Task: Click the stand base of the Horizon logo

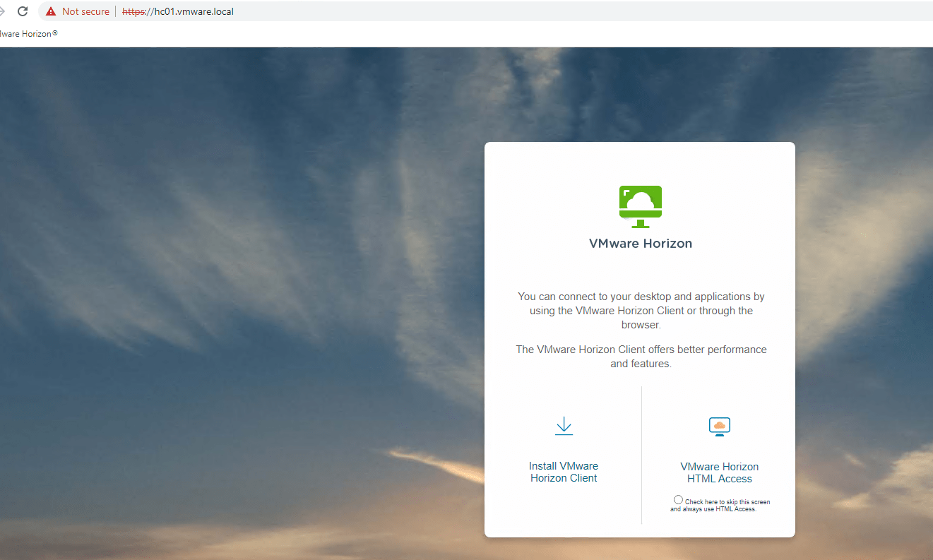Action: pyautogui.click(x=641, y=227)
